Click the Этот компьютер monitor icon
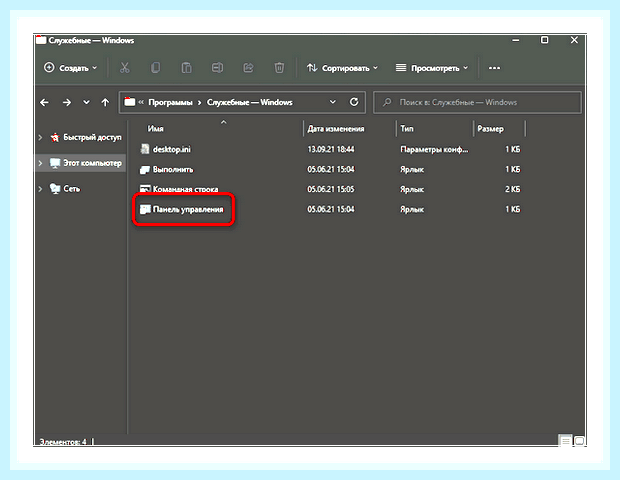Image resolution: width=620 pixels, height=480 pixels. (55, 163)
